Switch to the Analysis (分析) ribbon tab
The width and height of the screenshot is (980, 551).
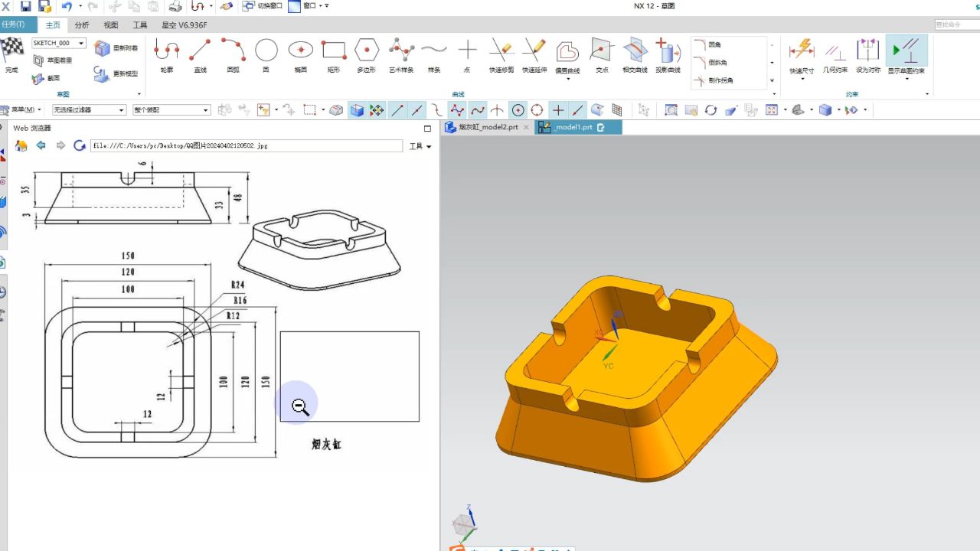(x=82, y=25)
